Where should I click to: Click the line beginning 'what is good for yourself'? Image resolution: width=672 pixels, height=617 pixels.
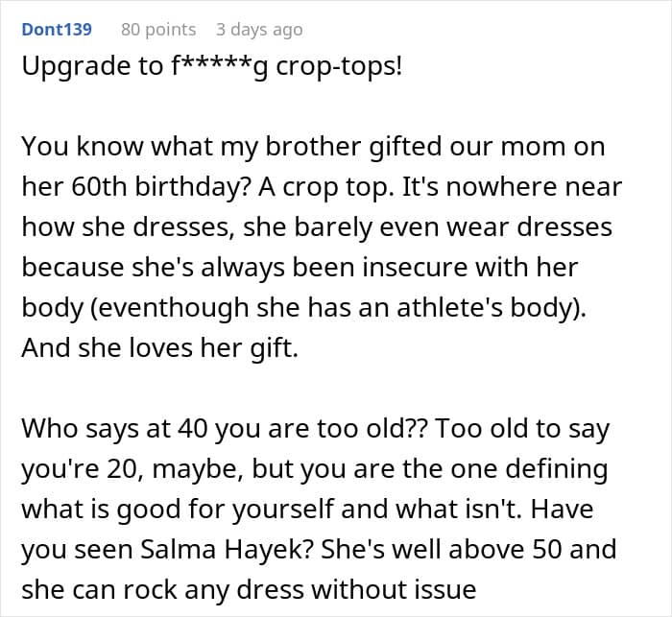point(307,509)
